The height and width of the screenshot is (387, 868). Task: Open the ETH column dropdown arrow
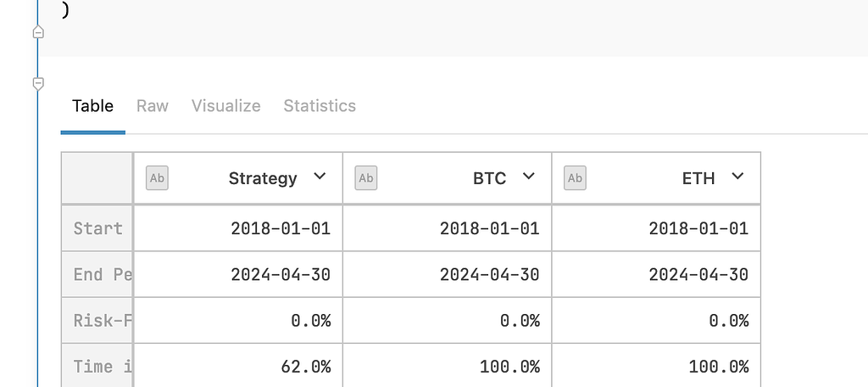click(x=737, y=177)
